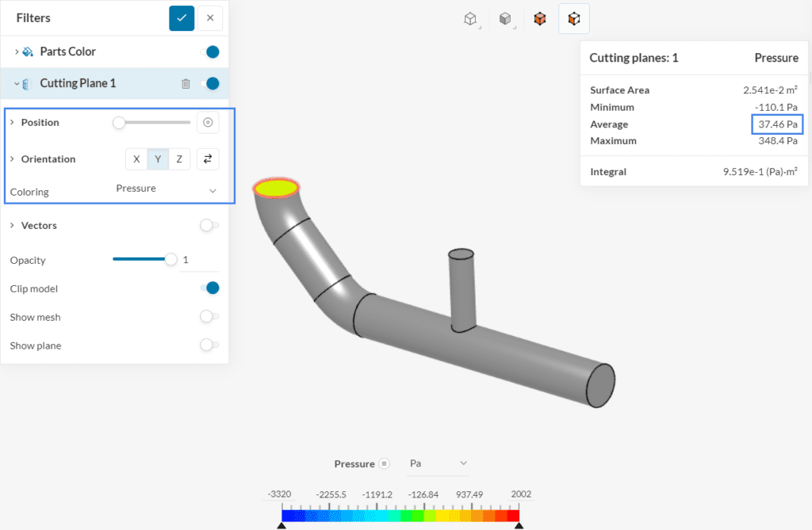
Task: Collapse the Cutting Plane 1 section
Action: click(17, 83)
